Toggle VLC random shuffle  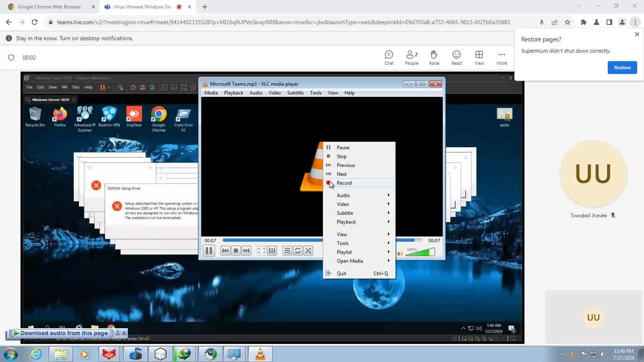coord(308,251)
